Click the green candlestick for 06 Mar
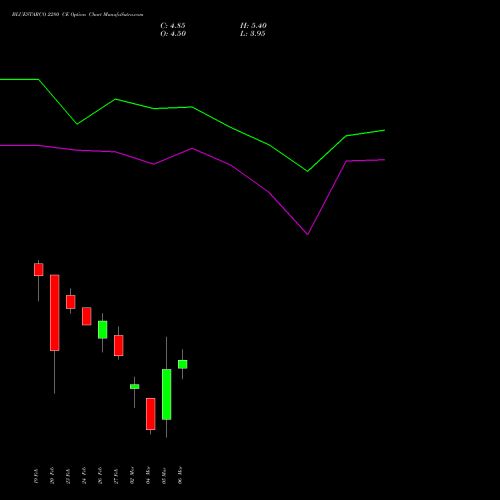 coord(183,364)
